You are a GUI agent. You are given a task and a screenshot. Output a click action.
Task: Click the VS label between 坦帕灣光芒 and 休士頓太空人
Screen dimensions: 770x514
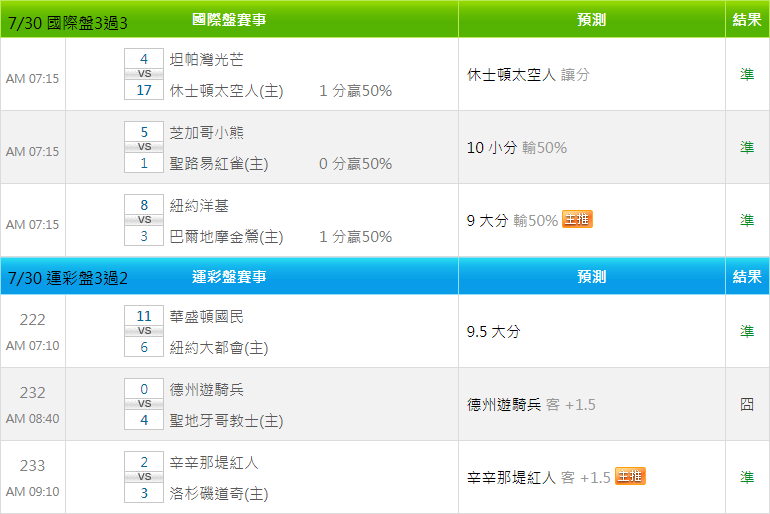point(144,74)
